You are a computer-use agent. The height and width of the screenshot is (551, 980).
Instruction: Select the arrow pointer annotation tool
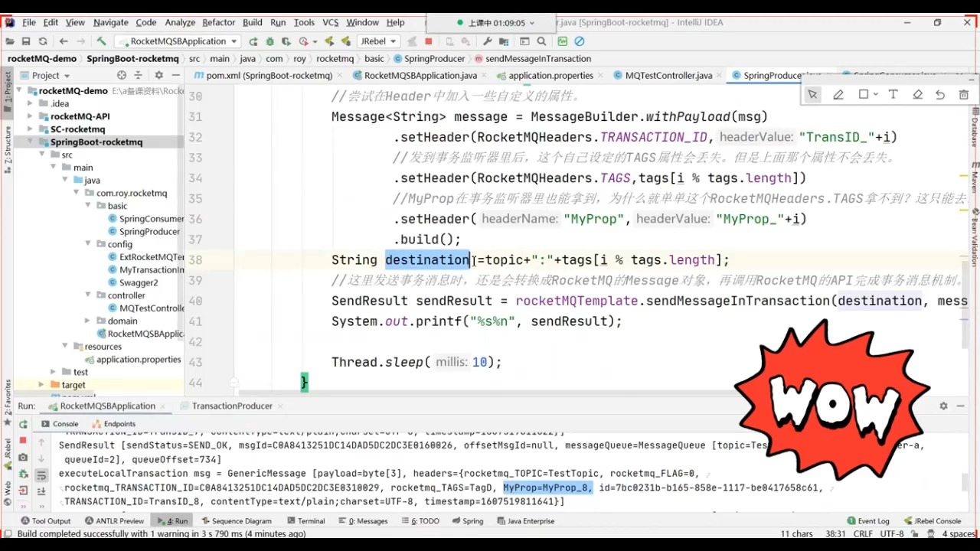coord(812,95)
